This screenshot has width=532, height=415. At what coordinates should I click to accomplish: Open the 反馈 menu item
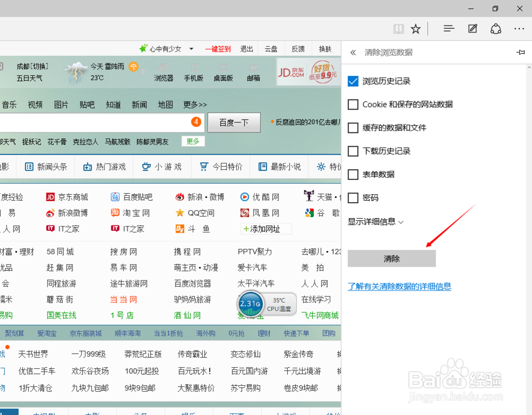298,49
